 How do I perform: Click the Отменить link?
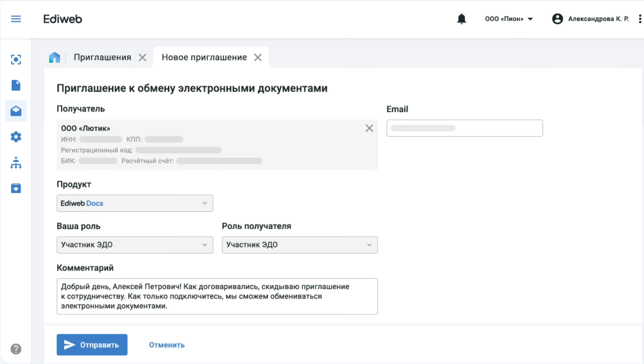pos(167,344)
